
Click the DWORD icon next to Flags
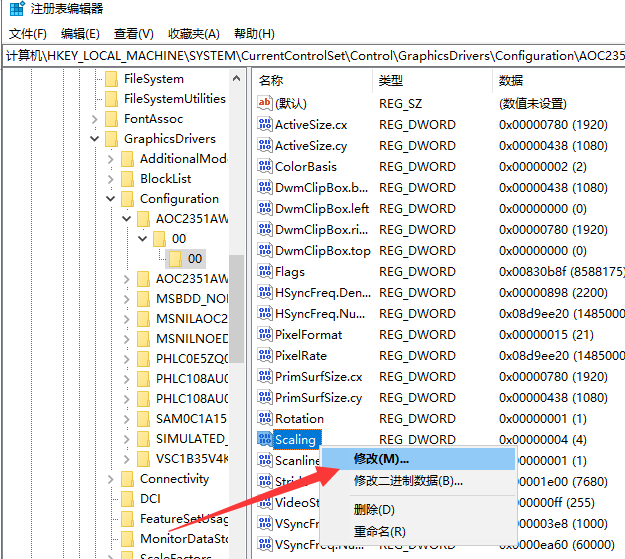click(x=265, y=272)
